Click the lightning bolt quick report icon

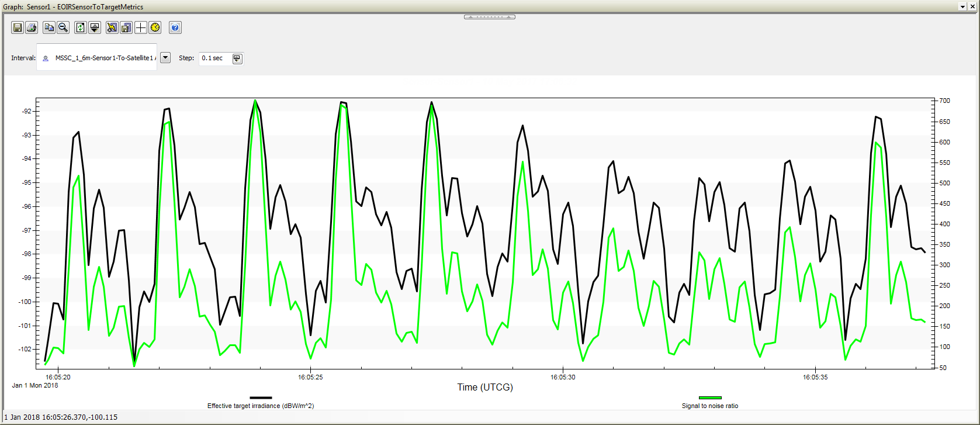point(112,27)
